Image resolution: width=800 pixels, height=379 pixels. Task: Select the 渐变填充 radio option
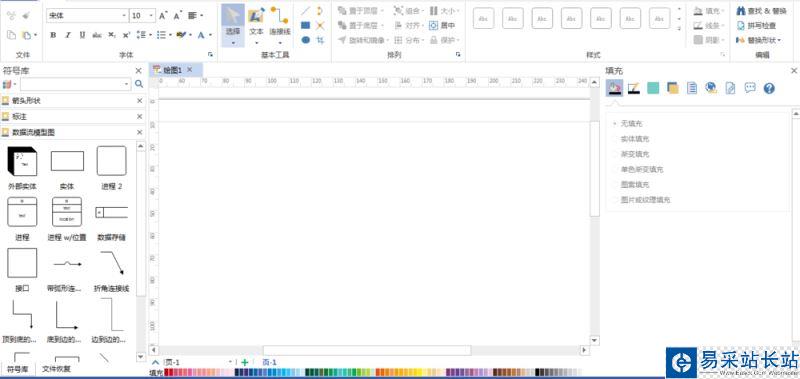click(x=631, y=154)
